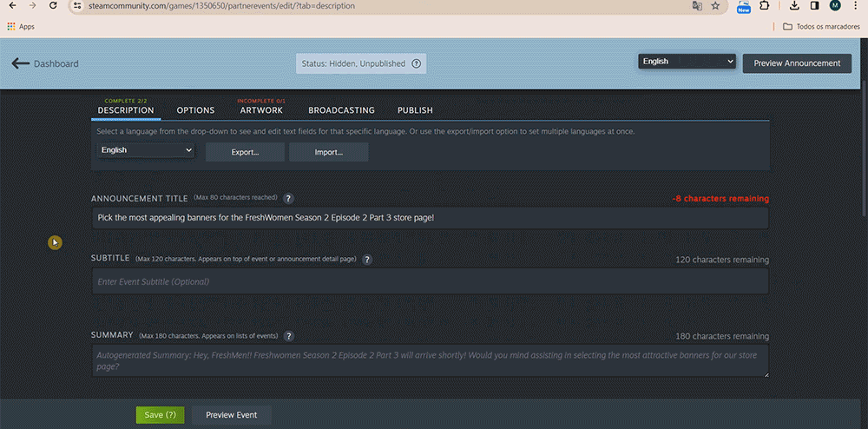Open the Apps grid shortcut
The image size is (868, 429).
click(21, 27)
